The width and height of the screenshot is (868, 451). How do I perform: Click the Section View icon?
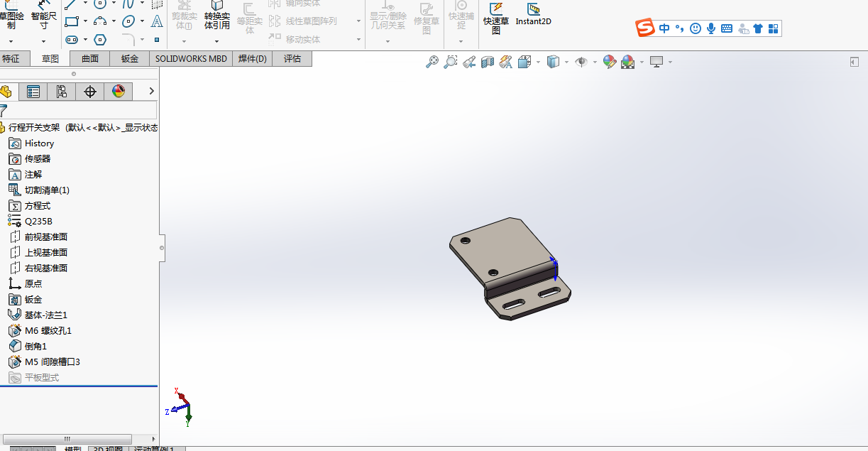click(x=487, y=63)
